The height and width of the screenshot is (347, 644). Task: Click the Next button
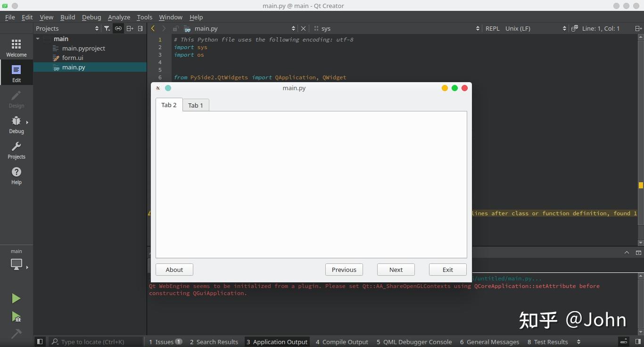396,270
